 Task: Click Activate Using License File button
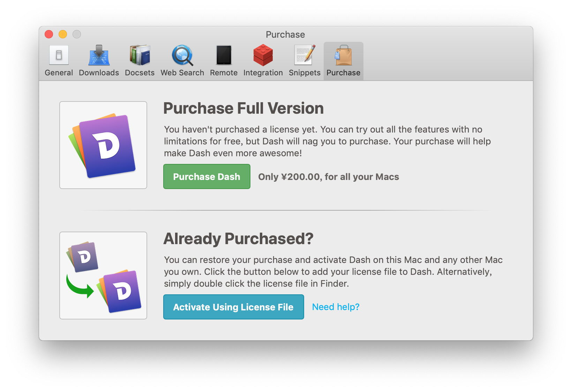click(x=234, y=307)
